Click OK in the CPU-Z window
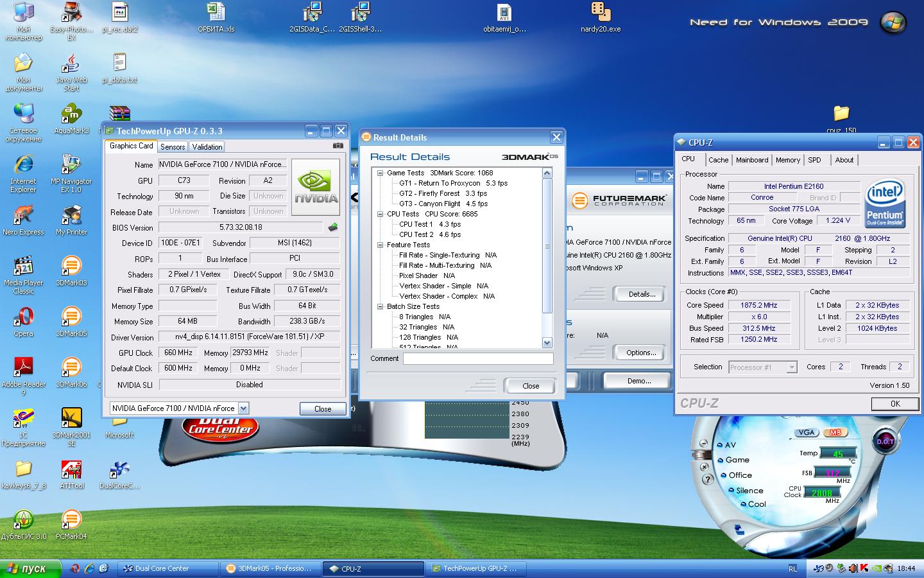The width and height of the screenshot is (924, 578). 895,404
